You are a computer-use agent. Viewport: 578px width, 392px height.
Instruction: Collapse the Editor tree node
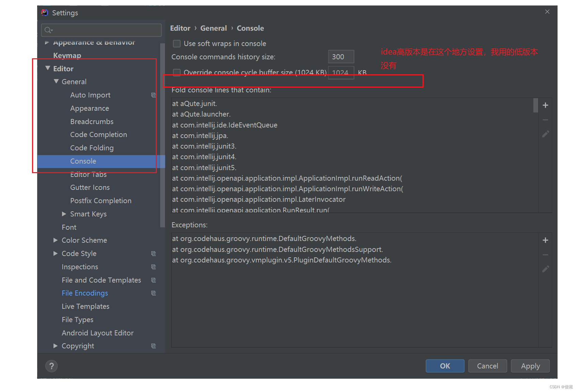pyautogui.click(x=48, y=69)
